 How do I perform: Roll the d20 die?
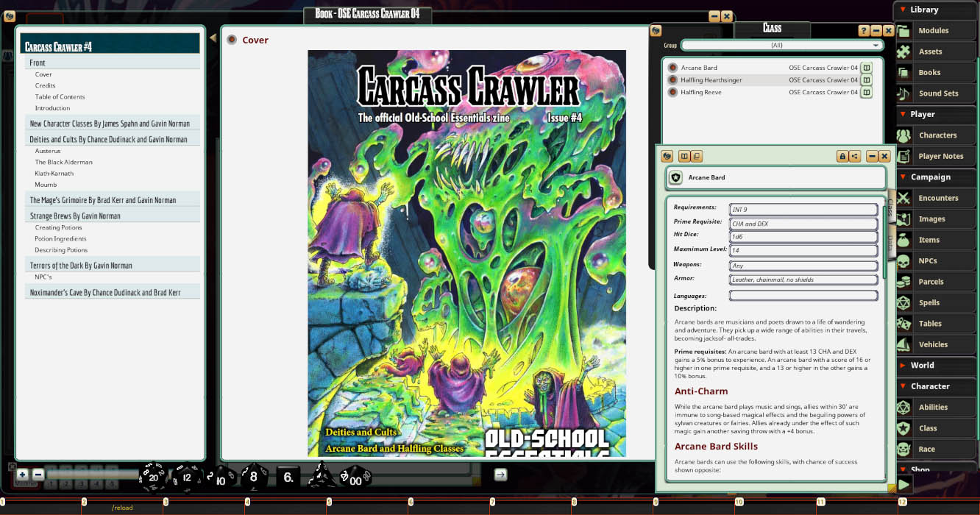153,477
